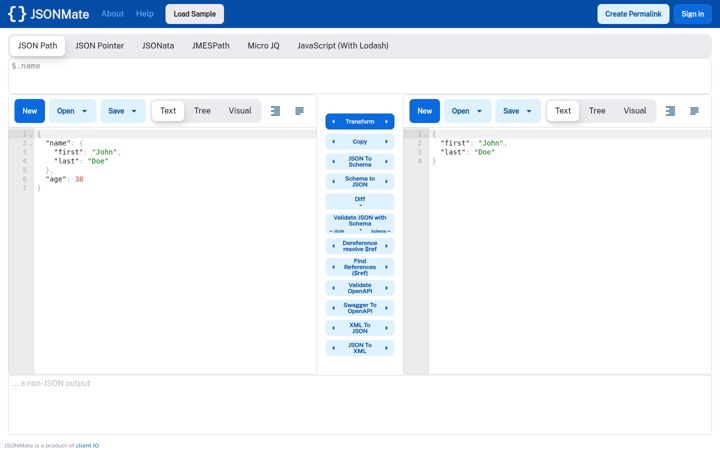This screenshot has height=450, width=720.
Task: Open the About link
Action: point(112,14)
